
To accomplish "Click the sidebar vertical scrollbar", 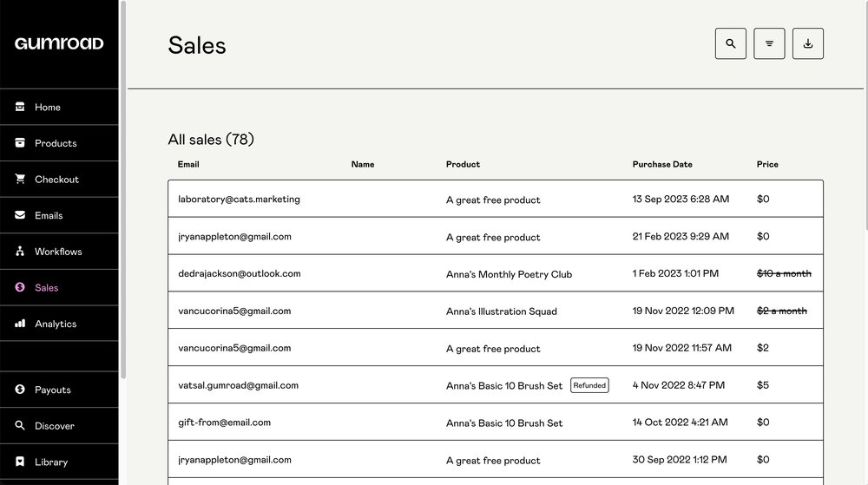I will pyautogui.click(x=123, y=190).
